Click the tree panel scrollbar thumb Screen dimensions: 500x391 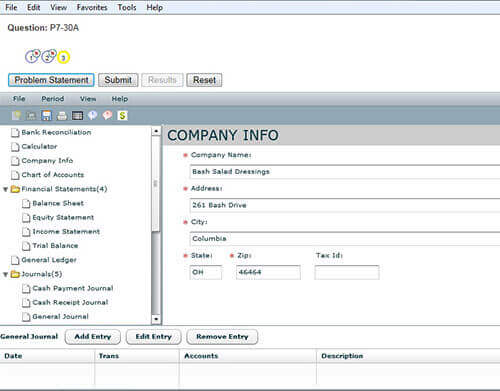click(x=156, y=183)
